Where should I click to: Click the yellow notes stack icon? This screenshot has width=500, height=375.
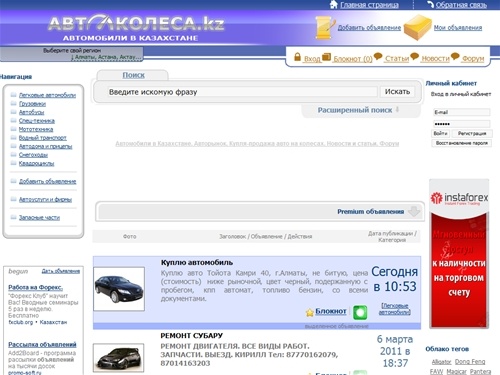(x=418, y=27)
